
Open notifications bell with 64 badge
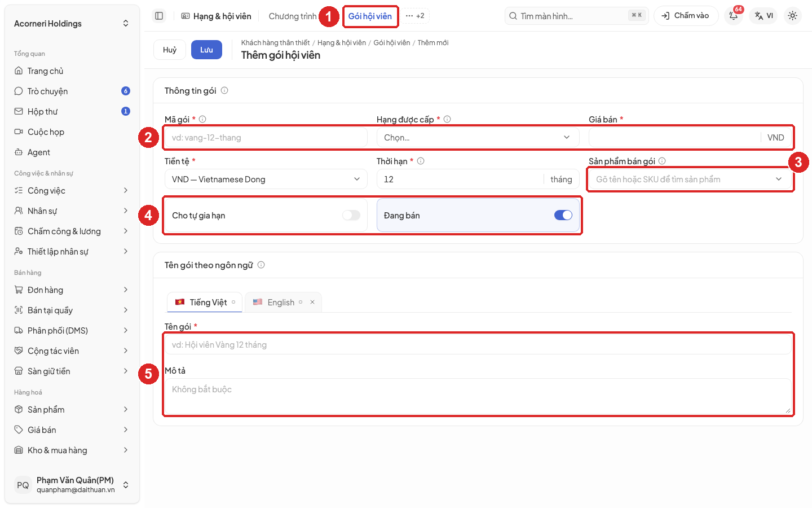734,16
